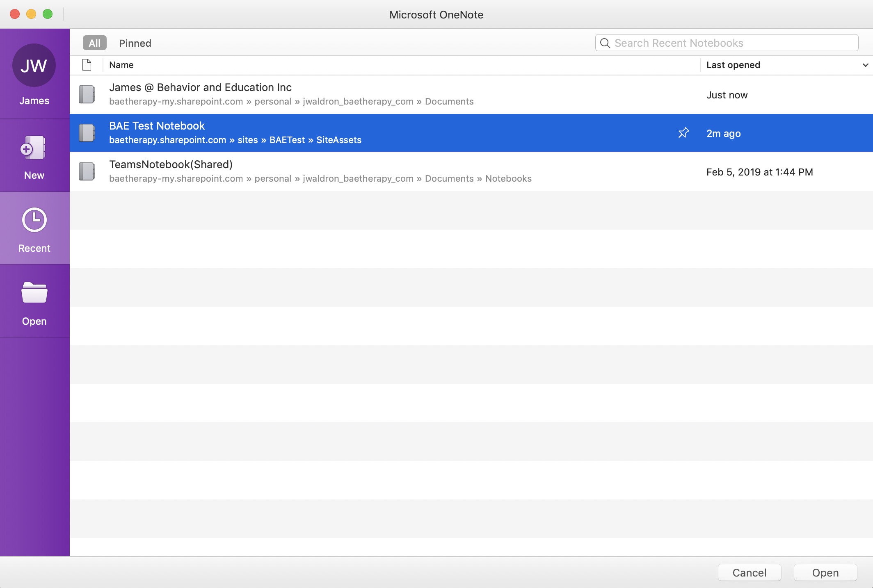
Task: Select the Recent clock icon
Action: click(34, 220)
